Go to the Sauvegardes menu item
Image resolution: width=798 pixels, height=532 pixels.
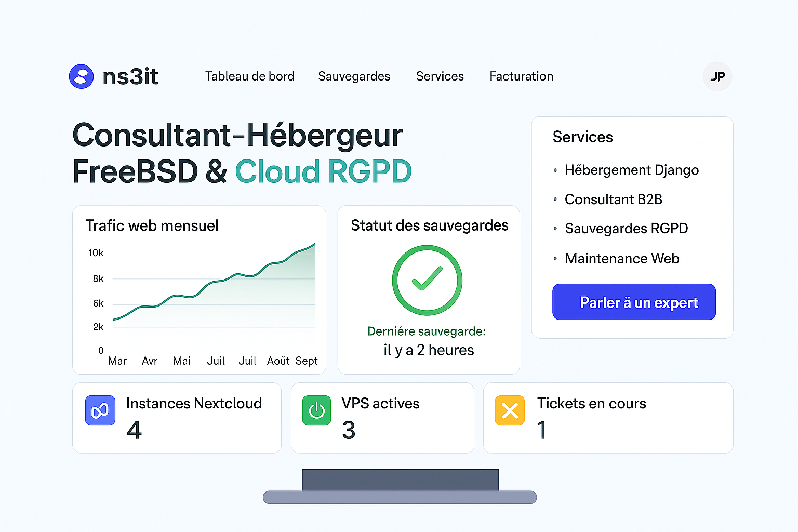[354, 76]
